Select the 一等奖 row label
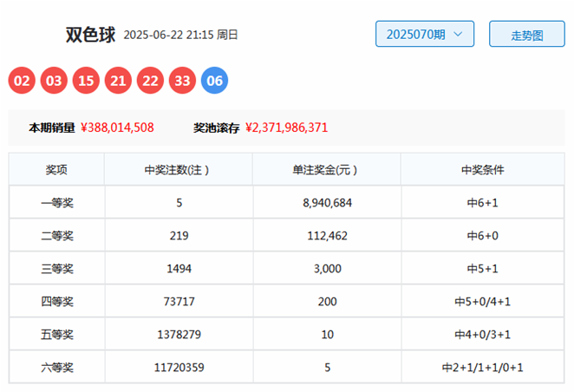The width and height of the screenshot is (574, 392). (57, 203)
